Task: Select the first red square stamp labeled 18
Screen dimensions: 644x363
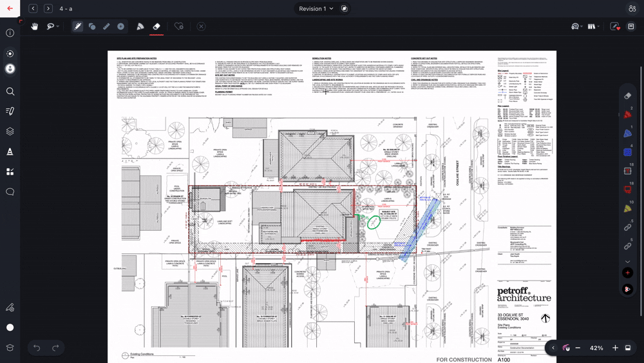Action: click(627, 171)
